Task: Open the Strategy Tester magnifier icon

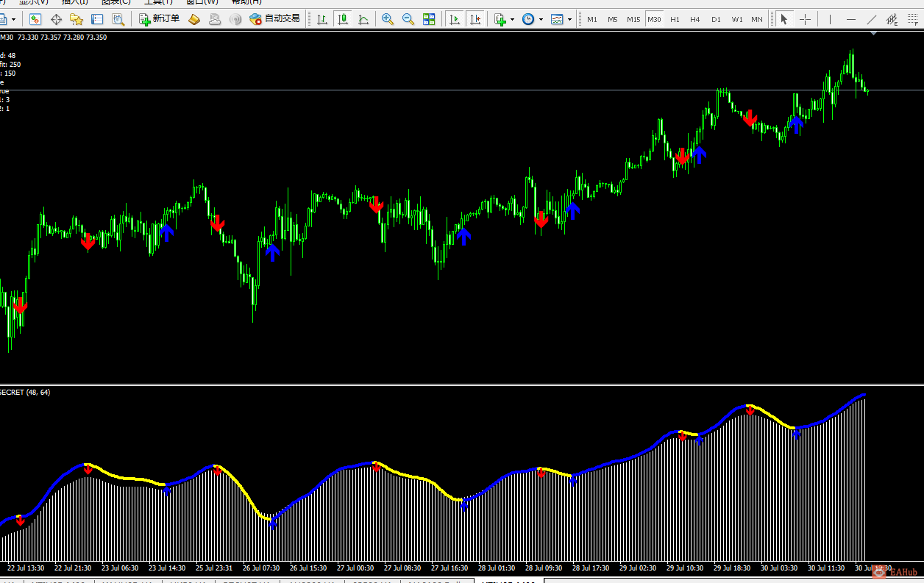Action: click(x=118, y=19)
